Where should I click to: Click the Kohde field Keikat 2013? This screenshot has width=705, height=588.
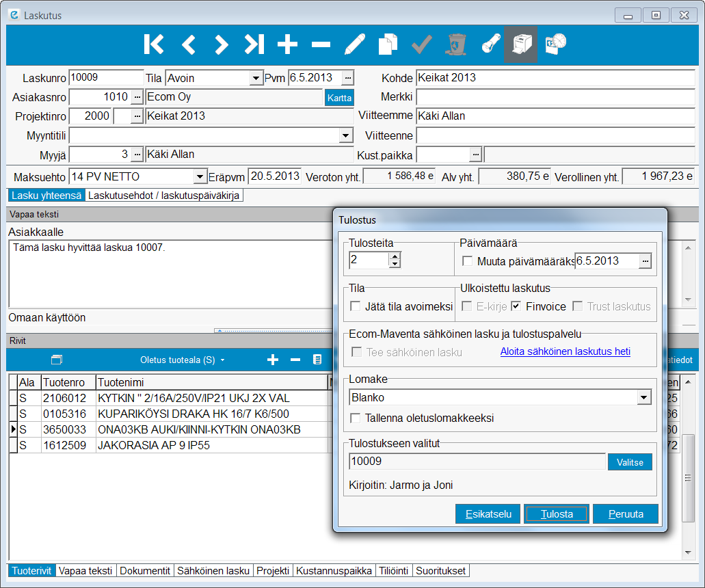(556, 78)
